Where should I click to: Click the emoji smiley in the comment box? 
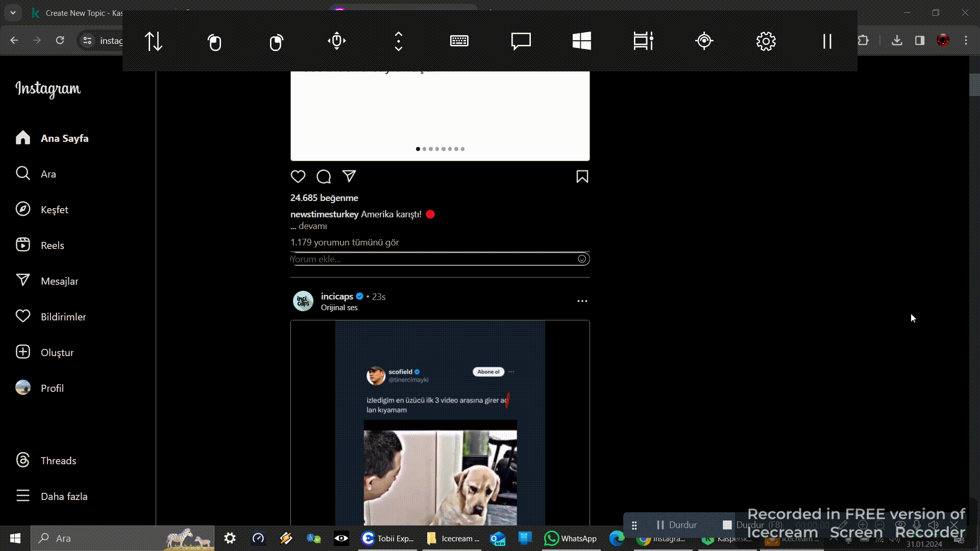coord(582,259)
